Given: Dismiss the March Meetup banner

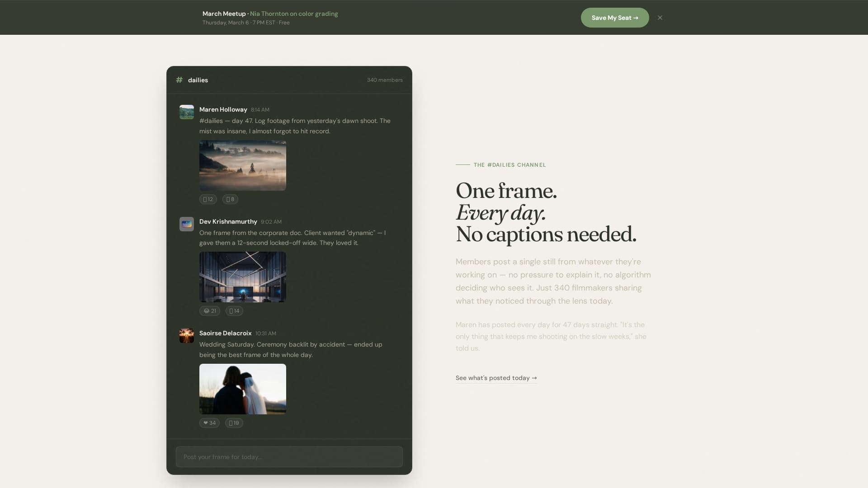Looking at the screenshot, I should (x=660, y=18).
